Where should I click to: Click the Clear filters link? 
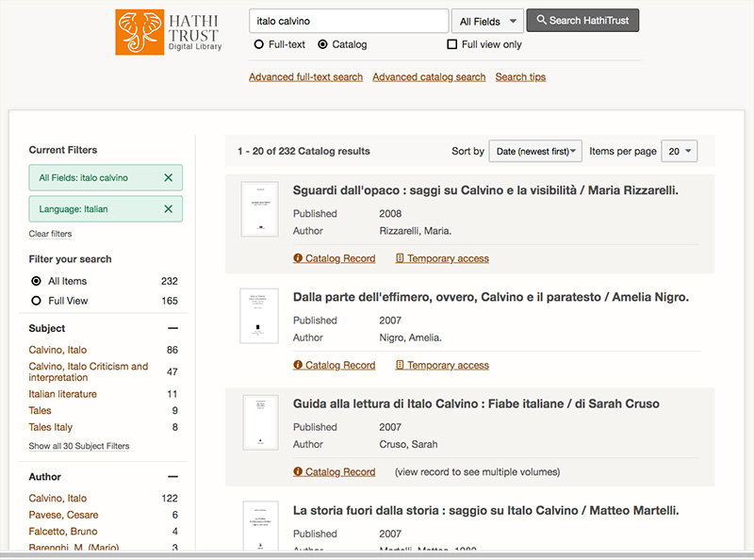point(50,234)
